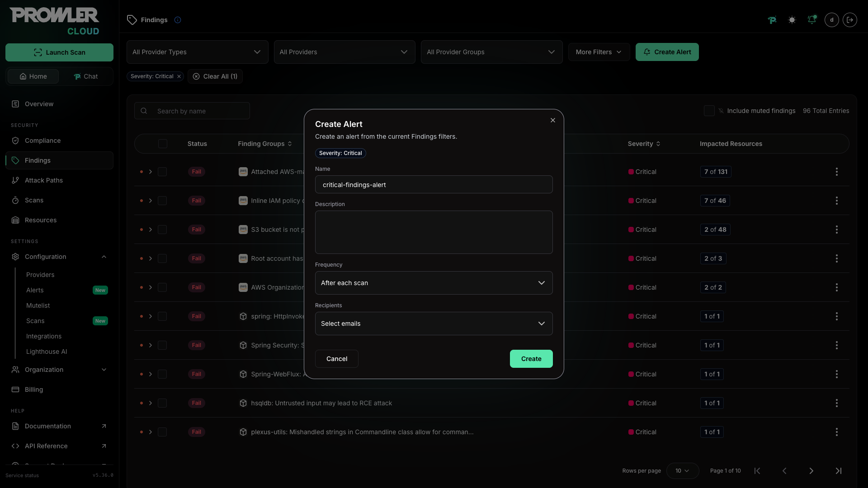The width and height of the screenshot is (868, 488).
Task: Open Overview page in sidebar
Action: (x=59, y=104)
